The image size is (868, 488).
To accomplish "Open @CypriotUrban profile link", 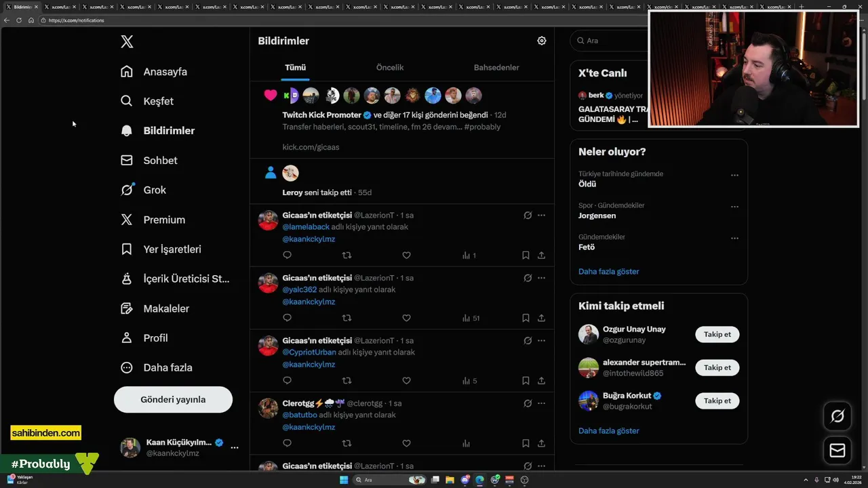I will (x=309, y=352).
